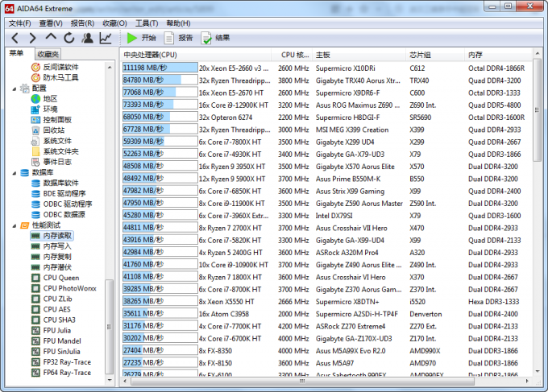Screen dimensions: 548x392
Task: Click the 结果 toolbar button
Action: pos(215,38)
